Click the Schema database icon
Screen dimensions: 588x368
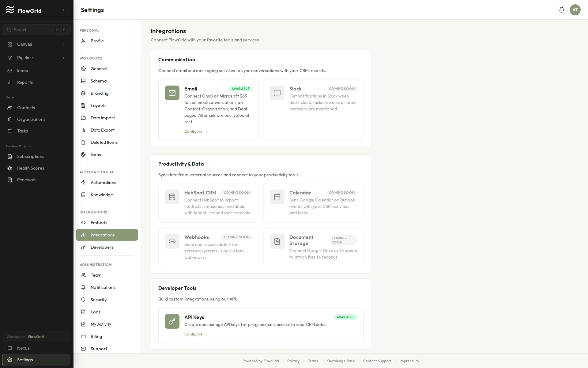(83, 81)
